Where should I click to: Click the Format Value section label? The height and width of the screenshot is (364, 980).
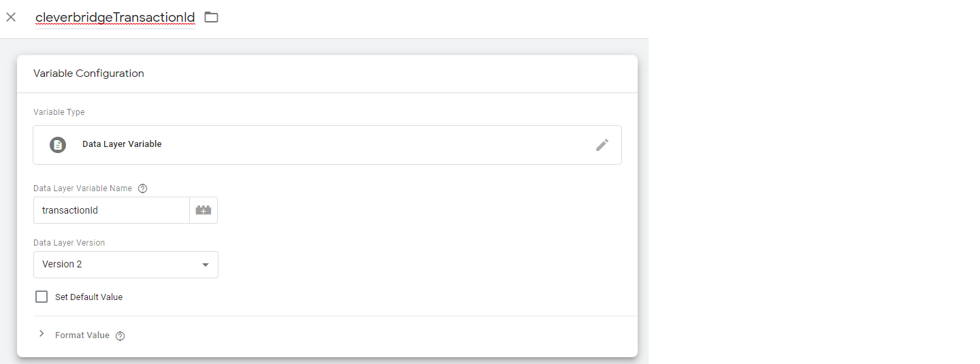[x=82, y=335]
